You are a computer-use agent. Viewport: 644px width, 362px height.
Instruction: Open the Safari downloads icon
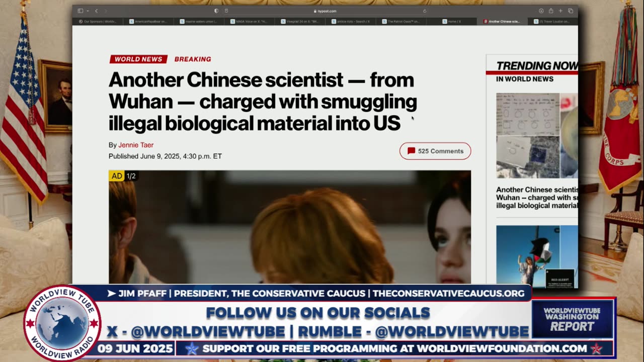click(x=541, y=11)
